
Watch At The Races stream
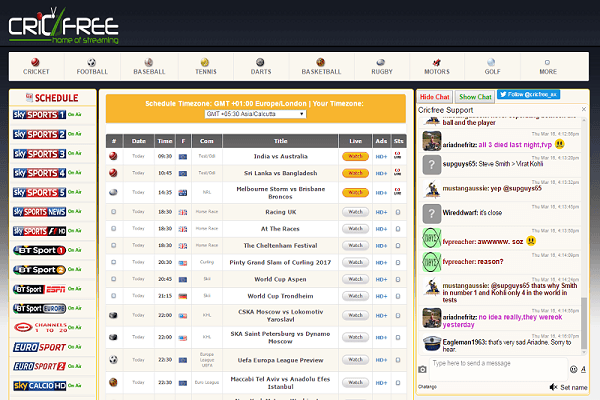tap(355, 229)
